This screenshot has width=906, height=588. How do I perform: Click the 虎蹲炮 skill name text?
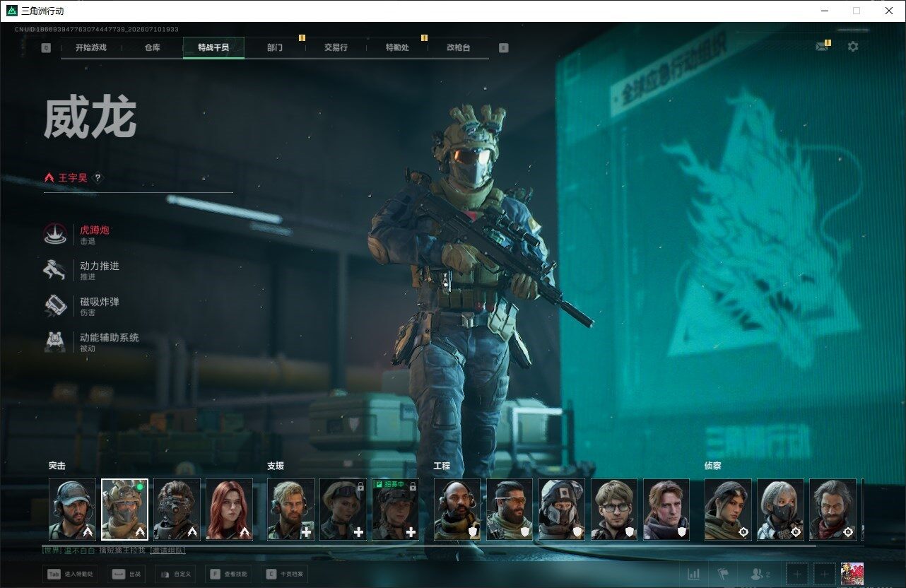[95, 230]
